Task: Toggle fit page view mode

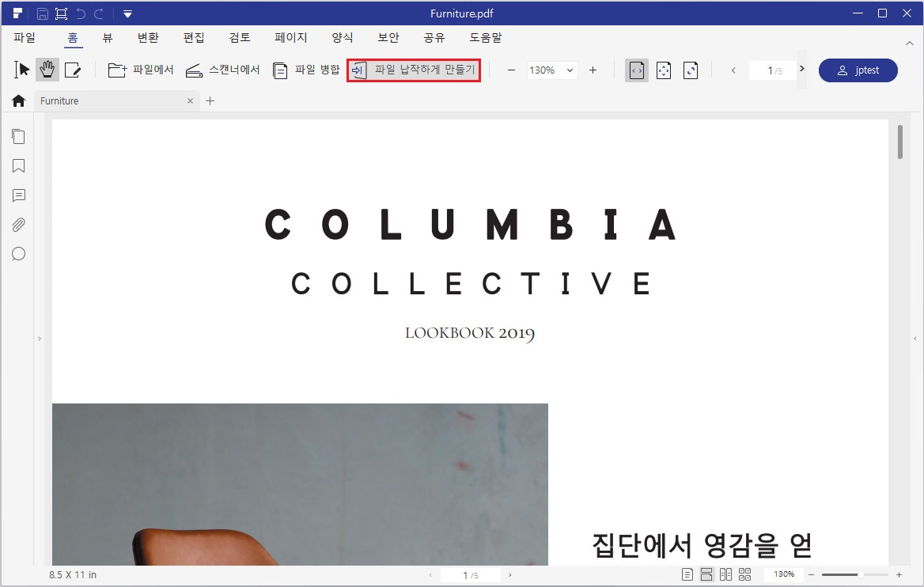Action: [664, 70]
